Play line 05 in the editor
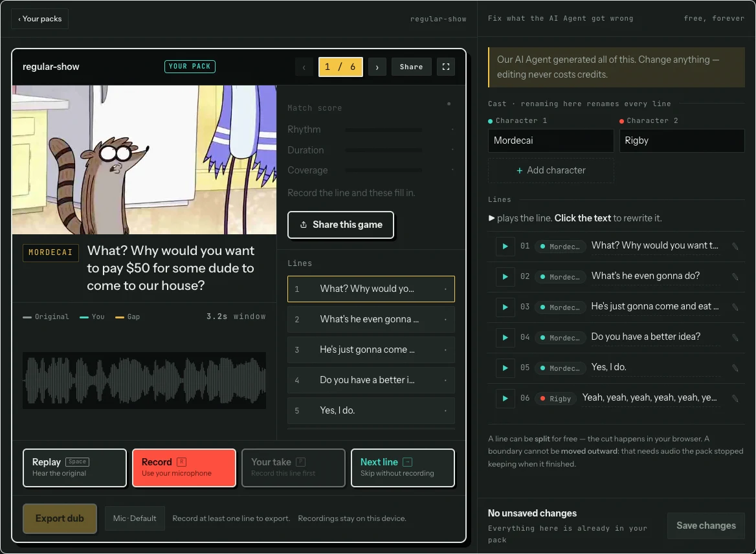 [x=506, y=368]
